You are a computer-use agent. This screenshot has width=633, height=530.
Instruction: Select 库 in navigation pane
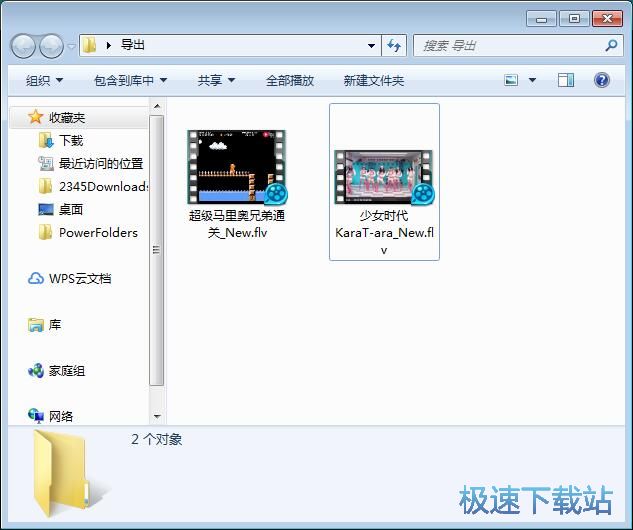click(x=54, y=325)
